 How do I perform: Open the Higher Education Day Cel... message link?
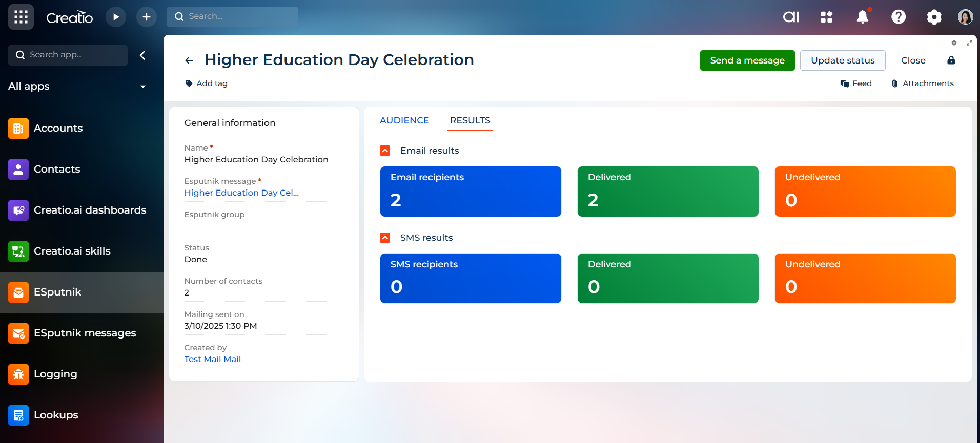point(241,193)
